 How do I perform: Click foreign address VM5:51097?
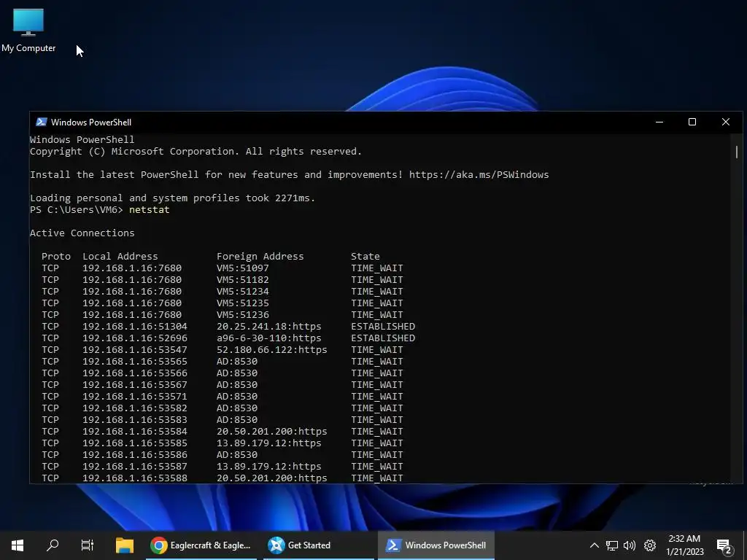click(242, 268)
